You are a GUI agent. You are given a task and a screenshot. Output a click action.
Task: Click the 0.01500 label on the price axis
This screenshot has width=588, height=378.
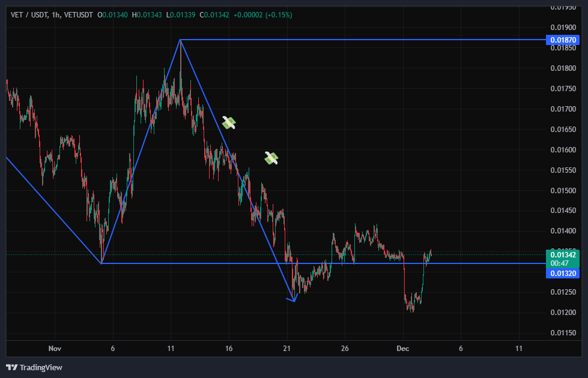(564, 191)
